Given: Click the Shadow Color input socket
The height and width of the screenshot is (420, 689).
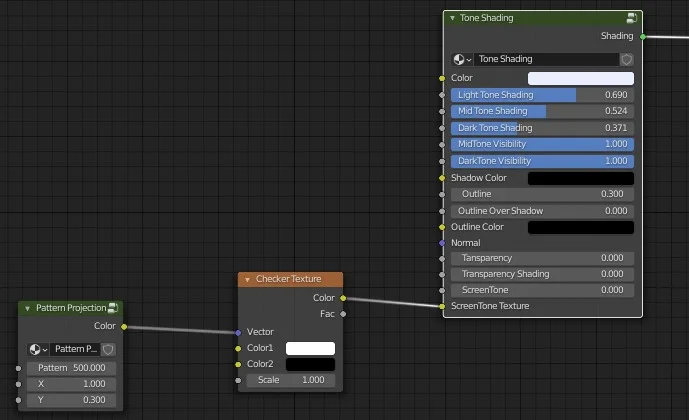Looking at the screenshot, I should (442, 178).
